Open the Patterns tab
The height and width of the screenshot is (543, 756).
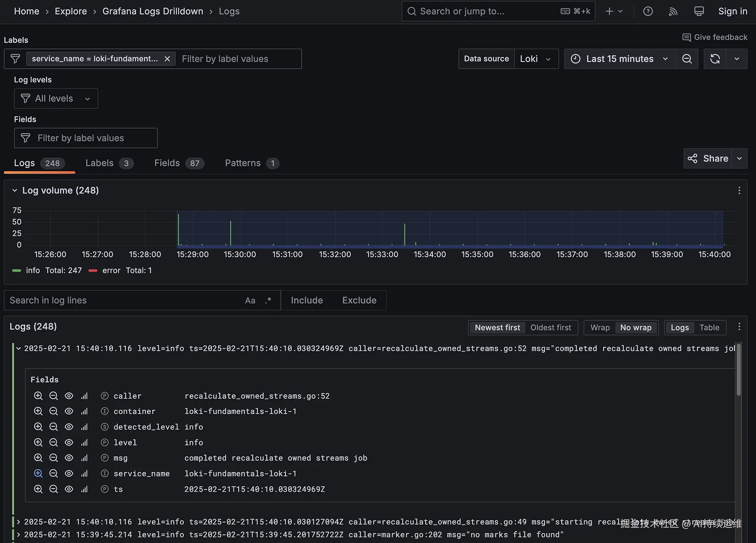pos(252,163)
